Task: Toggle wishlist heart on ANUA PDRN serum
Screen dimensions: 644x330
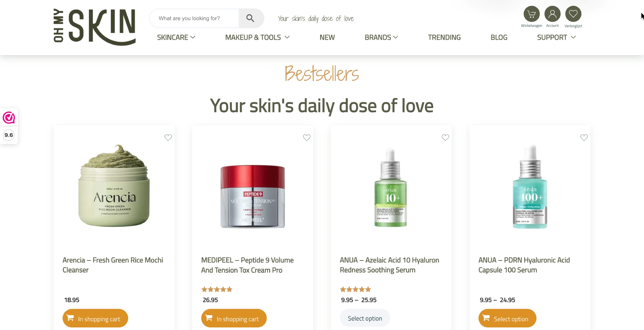Action: 584,138
